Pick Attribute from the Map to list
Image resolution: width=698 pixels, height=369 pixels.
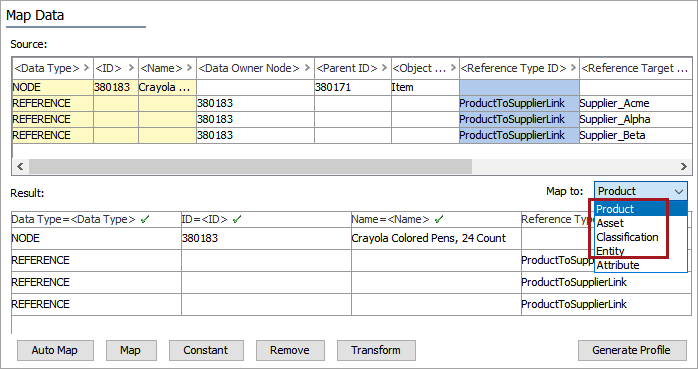(641, 265)
